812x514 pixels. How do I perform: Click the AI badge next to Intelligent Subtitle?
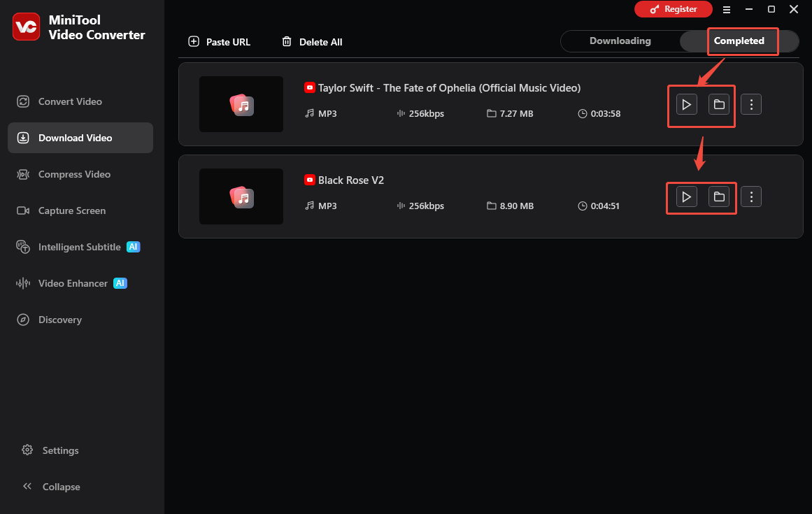(x=134, y=247)
